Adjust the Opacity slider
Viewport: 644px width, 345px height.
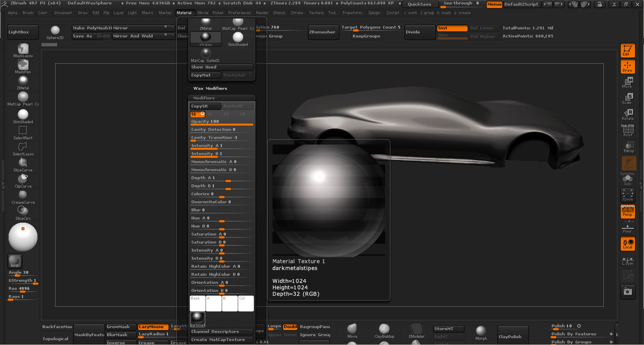click(221, 122)
